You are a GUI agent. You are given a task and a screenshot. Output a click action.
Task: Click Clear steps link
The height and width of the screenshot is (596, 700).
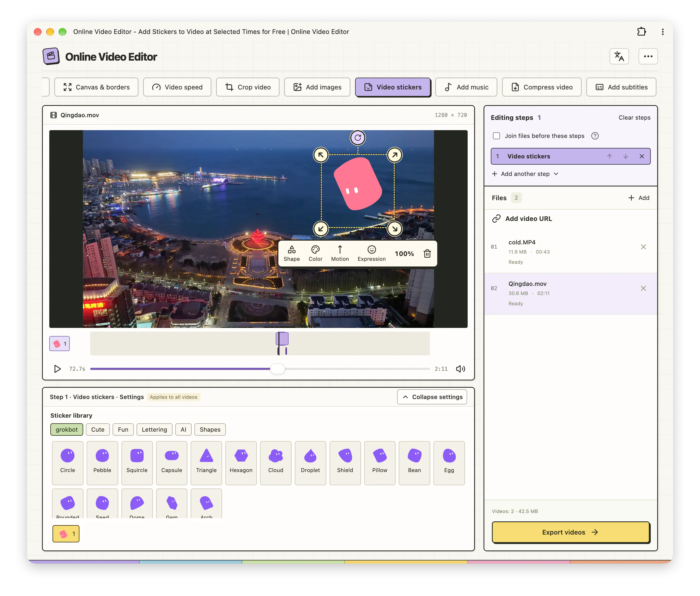pyautogui.click(x=634, y=117)
